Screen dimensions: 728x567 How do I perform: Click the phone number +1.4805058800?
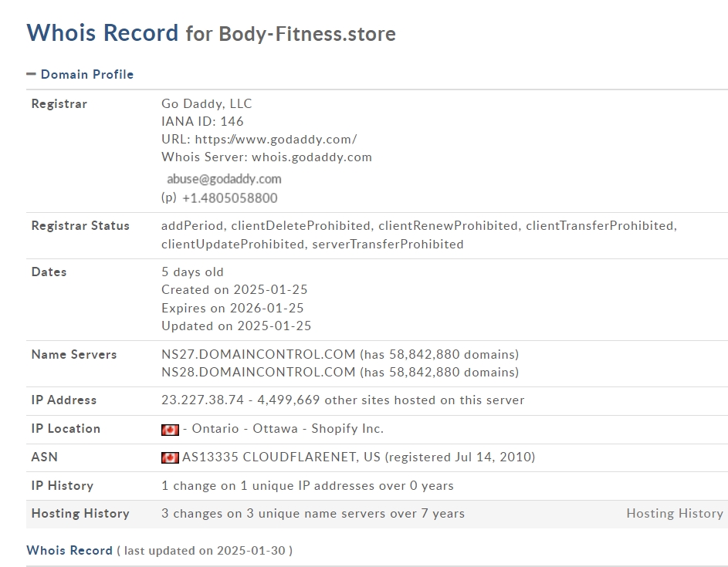coord(230,198)
